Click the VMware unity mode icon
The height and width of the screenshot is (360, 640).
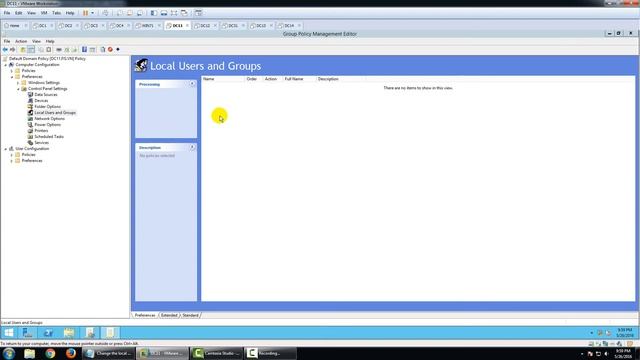click(x=184, y=13)
